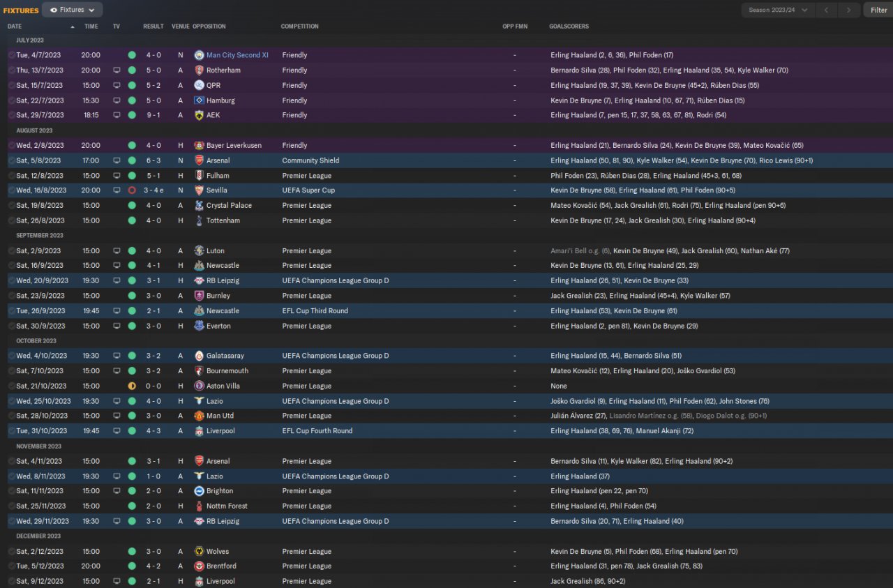Click the Filter button
Image resolution: width=893 pixels, height=588 pixels.
coord(878,10)
